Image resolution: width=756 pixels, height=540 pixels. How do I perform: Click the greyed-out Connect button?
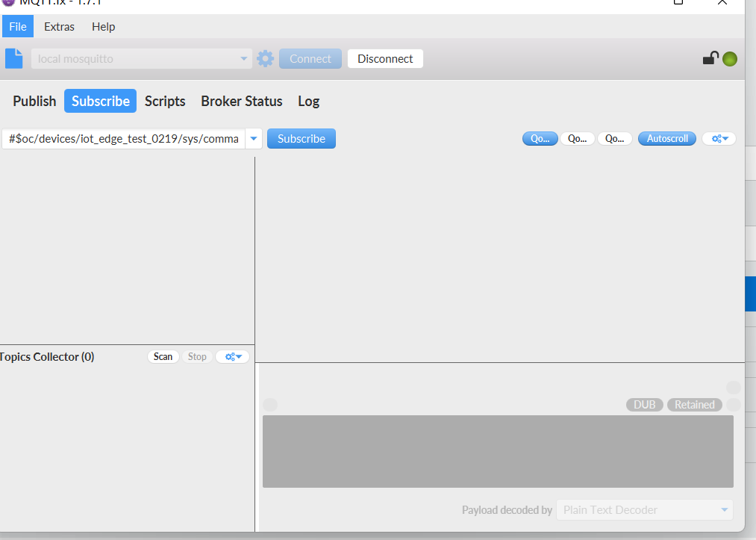click(310, 58)
